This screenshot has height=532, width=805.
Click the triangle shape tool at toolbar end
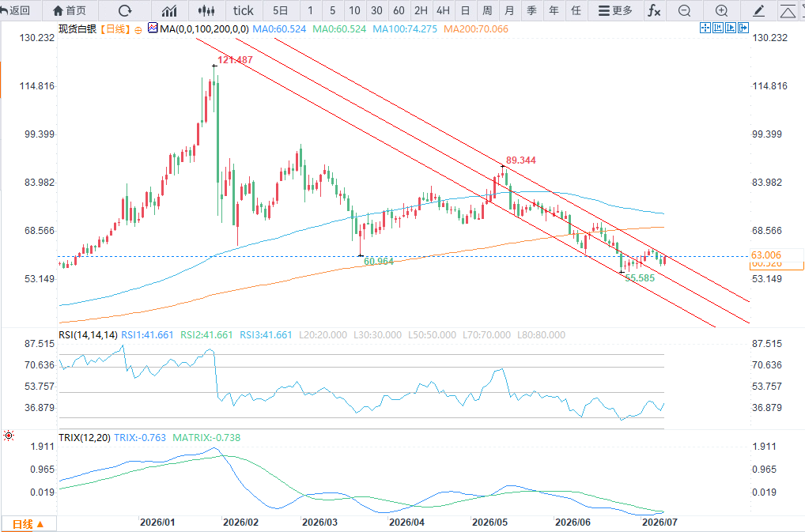tap(788, 11)
